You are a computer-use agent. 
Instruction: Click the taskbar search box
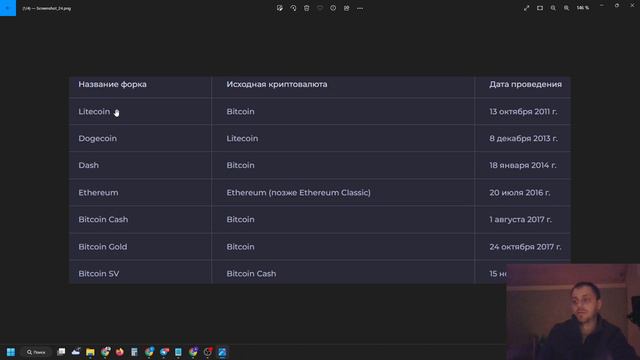36,352
